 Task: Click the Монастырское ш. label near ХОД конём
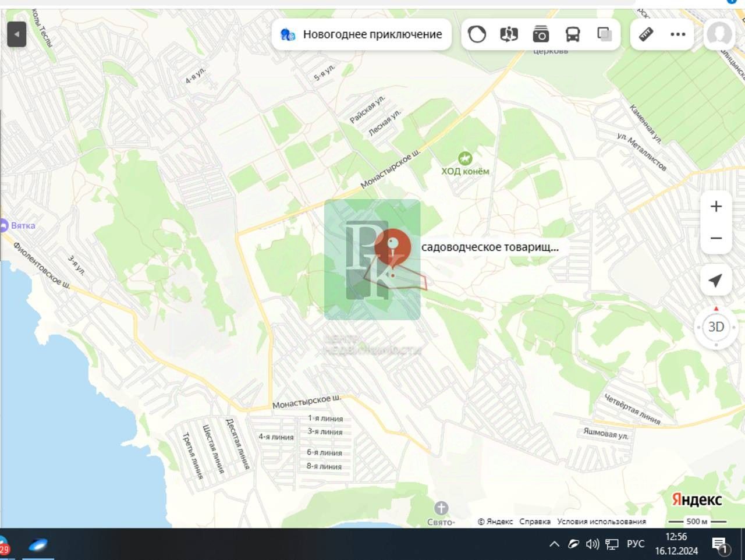391,169
